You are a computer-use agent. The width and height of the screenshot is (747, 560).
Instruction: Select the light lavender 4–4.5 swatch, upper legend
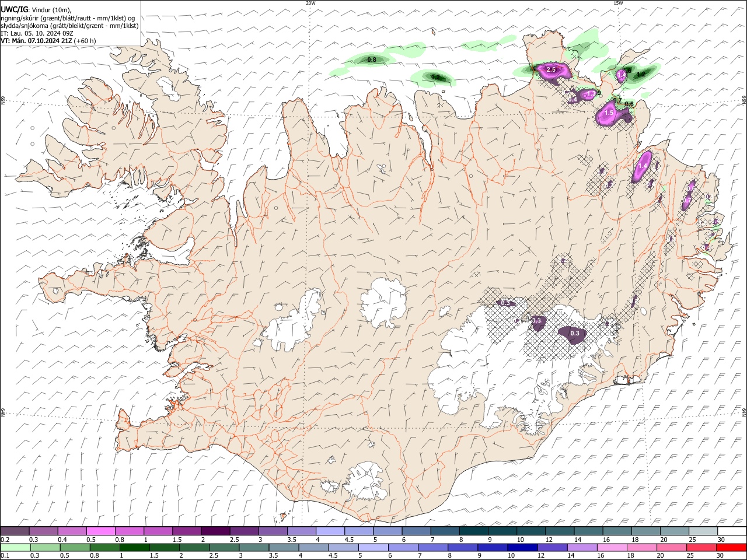coord(330,531)
